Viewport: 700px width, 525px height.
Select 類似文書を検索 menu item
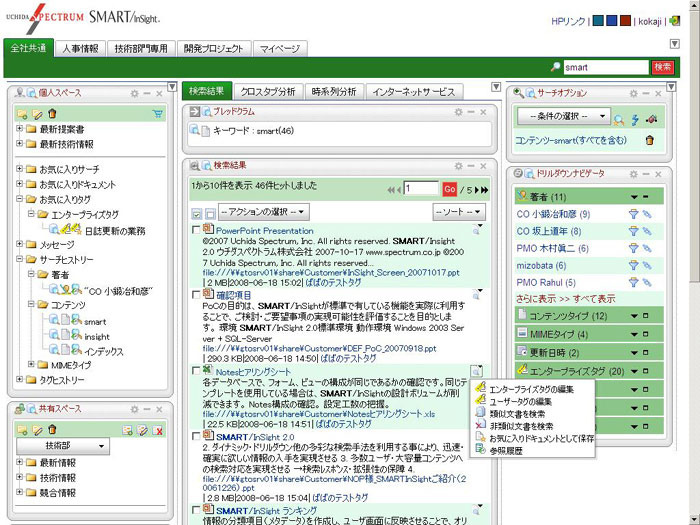click(517, 414)
